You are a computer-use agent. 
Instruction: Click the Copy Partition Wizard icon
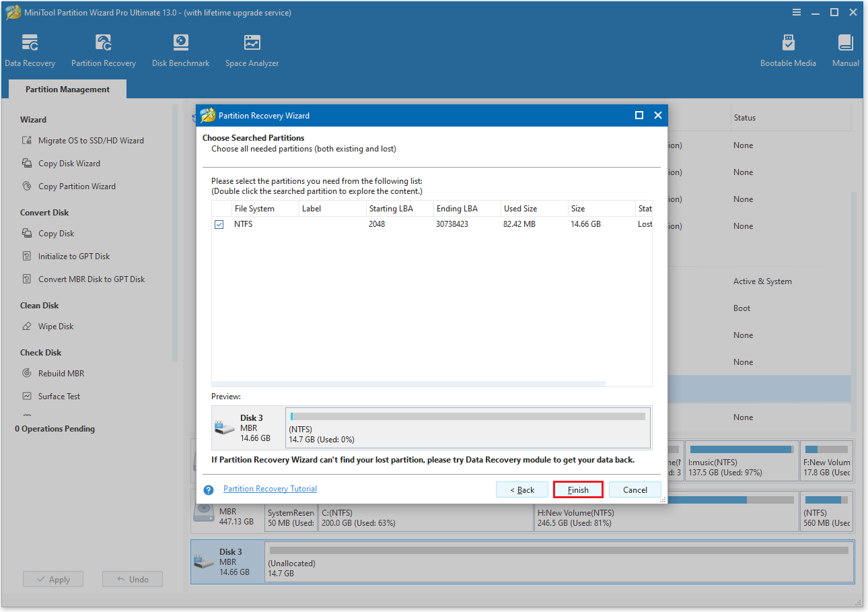pyautogui.click(x=27, y=186)
